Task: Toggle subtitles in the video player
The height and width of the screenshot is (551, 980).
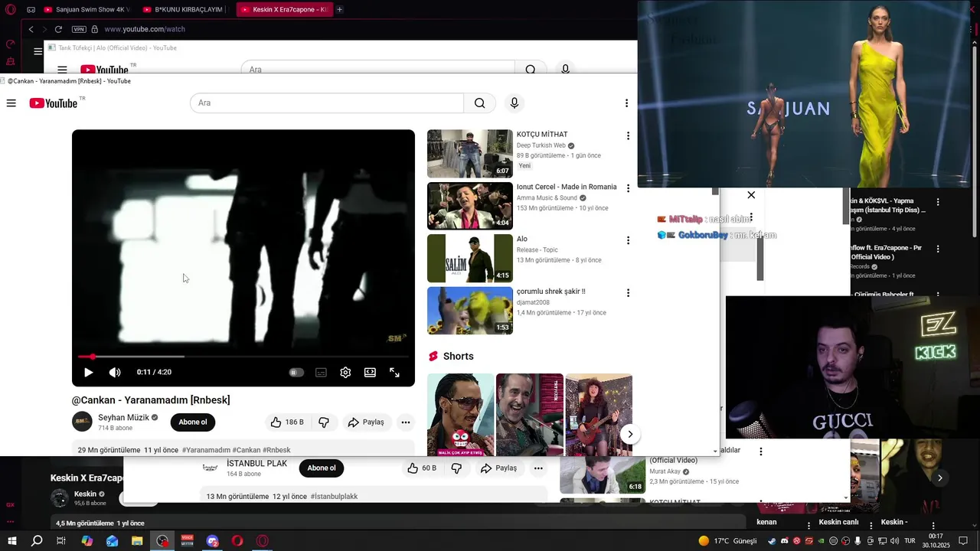Action: [321, 373]
